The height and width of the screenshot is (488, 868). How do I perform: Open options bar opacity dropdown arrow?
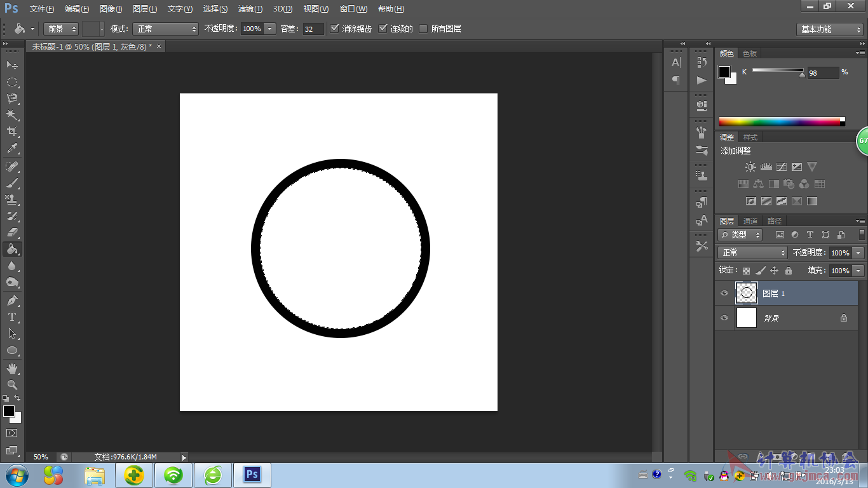tap(270, 29)
